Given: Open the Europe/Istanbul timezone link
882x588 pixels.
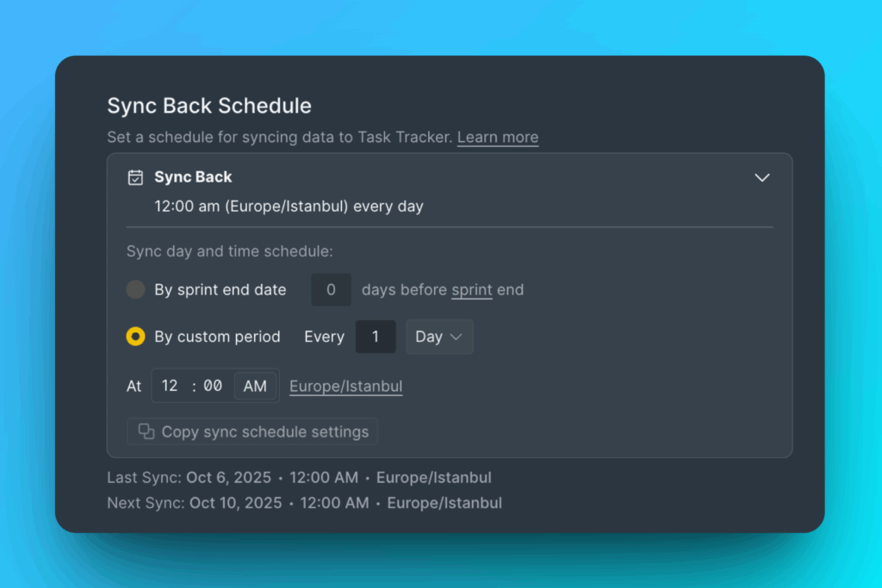Looking at the screenshot, I should [x=345, y=387].
